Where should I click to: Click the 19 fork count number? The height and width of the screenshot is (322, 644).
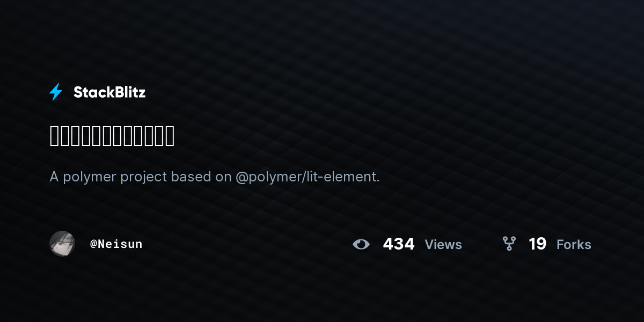537,244
